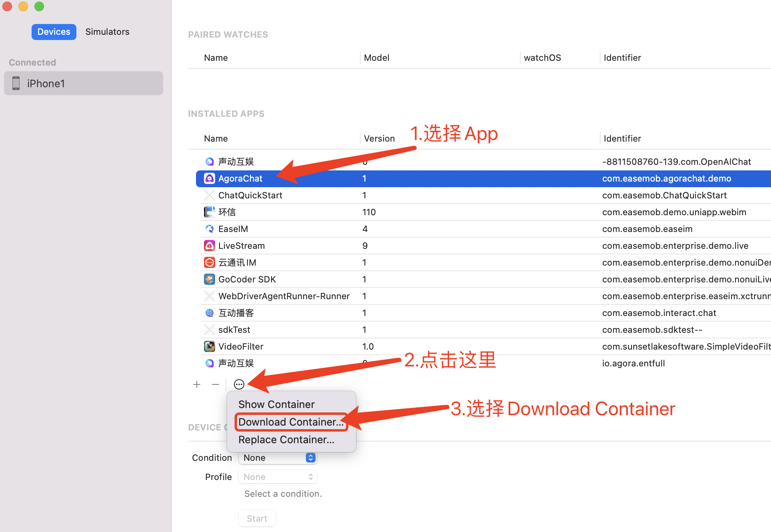Click the WebDriverAgentRunner-Runner placeholder icon
The height and width of the screenshot is (532, 771).
pyautogui.click(x=210, y=296)
